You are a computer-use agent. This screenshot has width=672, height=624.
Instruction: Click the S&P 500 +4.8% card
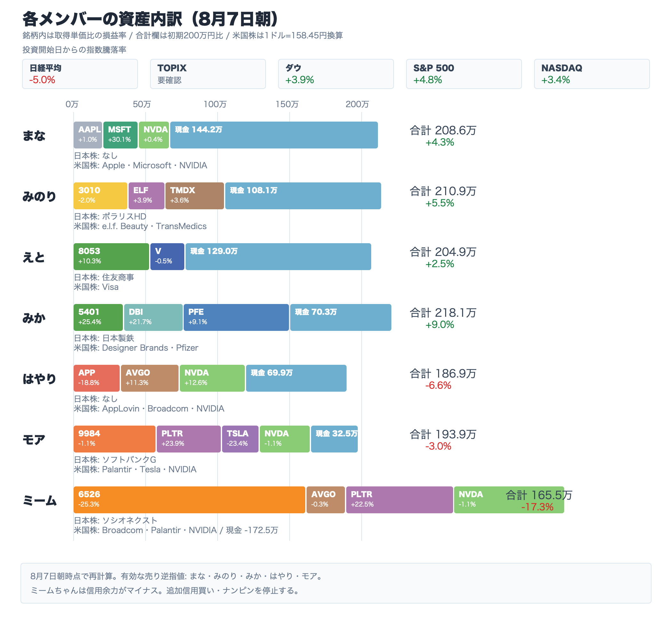coord(464,74)
